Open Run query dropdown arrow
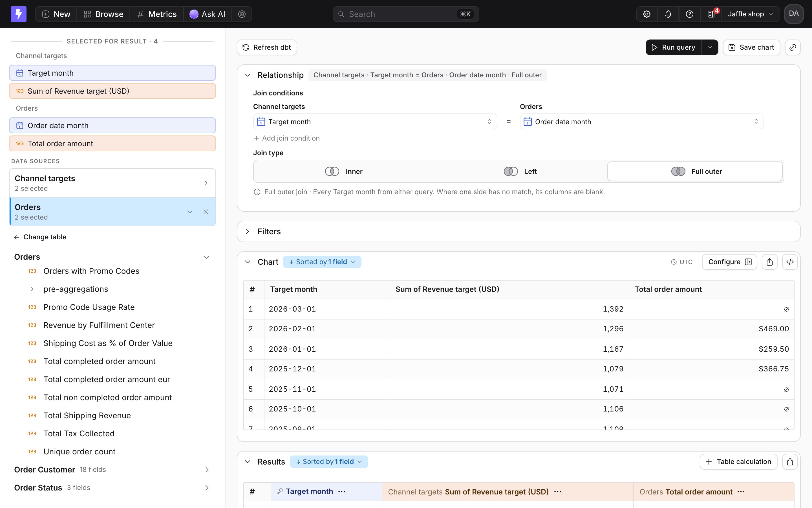 [710, 47]
